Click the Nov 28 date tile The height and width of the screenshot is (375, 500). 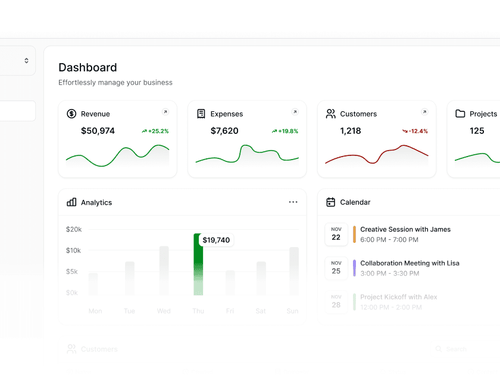[x=336, y=301]
